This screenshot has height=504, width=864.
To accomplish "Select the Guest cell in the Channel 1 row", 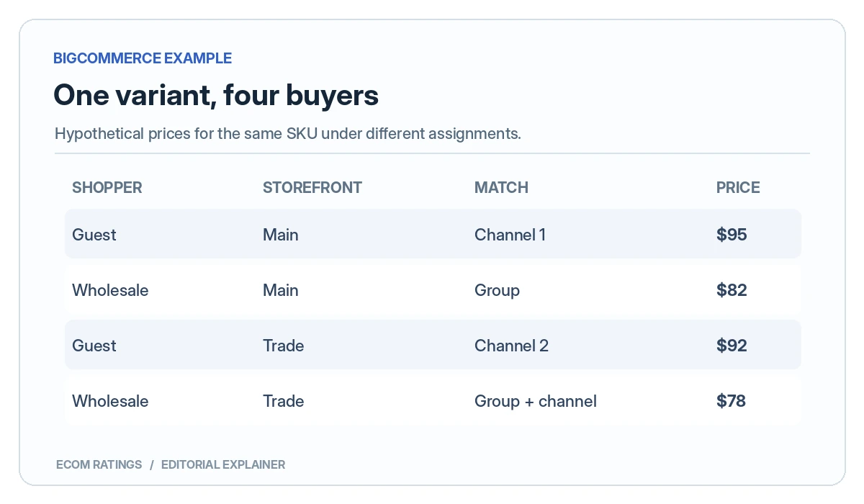I will [x=94, y=235].
